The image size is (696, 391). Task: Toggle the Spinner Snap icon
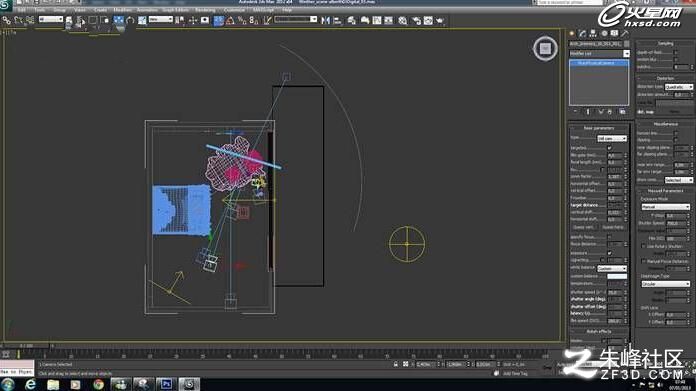click(x=253, y=20)
